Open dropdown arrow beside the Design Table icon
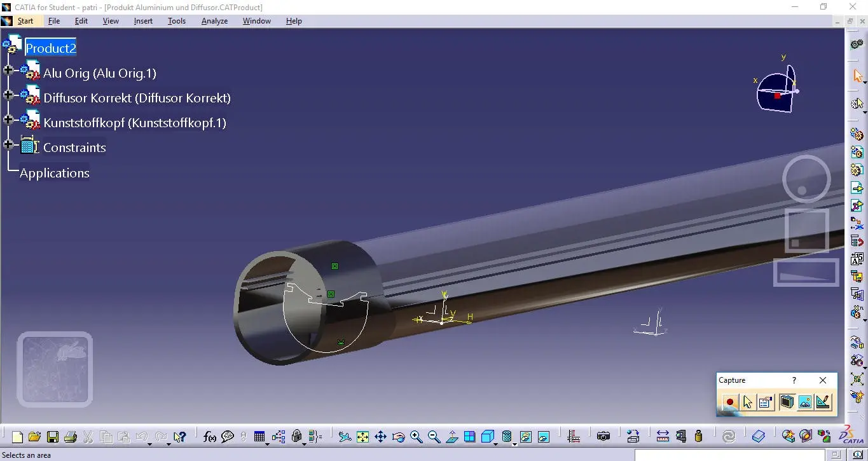This screenshot has width=868, height=461. coord(266,444)
